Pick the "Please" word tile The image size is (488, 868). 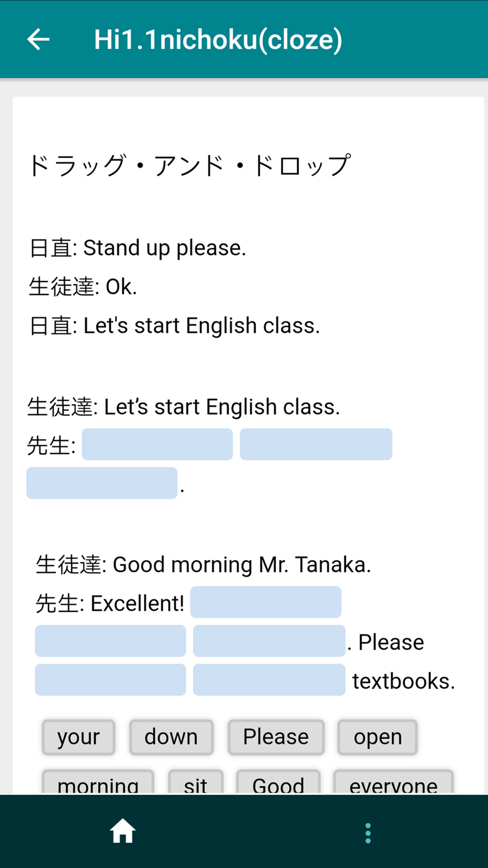click(x=276, y=737)
